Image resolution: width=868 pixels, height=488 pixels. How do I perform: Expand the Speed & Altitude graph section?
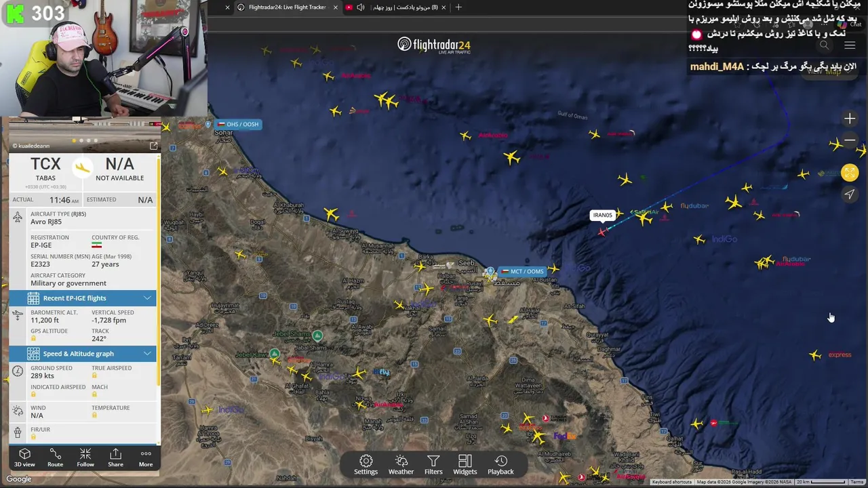(83, 354)
